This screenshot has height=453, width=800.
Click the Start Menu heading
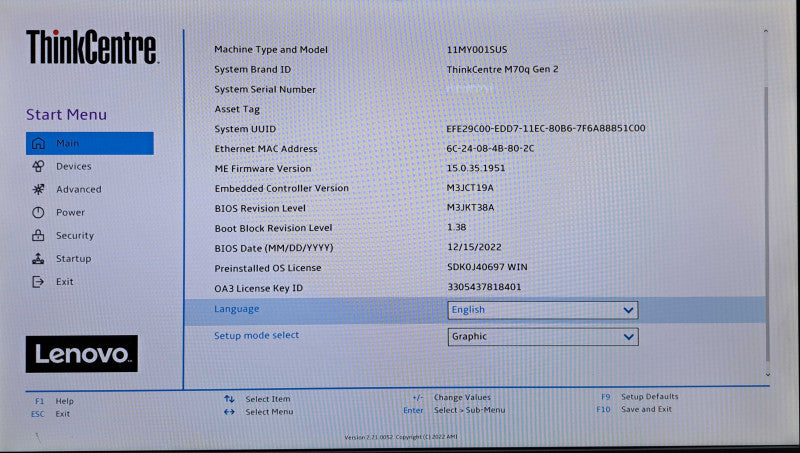[x=66, y=114]
